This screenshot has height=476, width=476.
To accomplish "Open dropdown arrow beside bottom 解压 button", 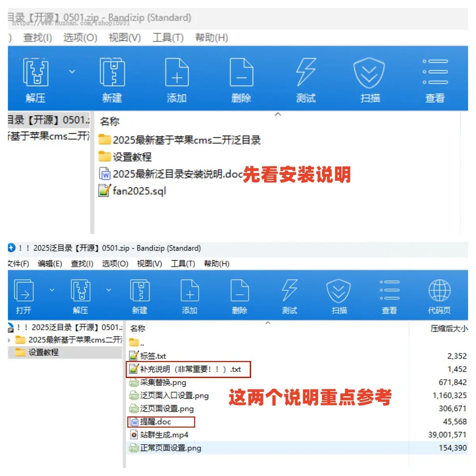I will tap(109, 290).
